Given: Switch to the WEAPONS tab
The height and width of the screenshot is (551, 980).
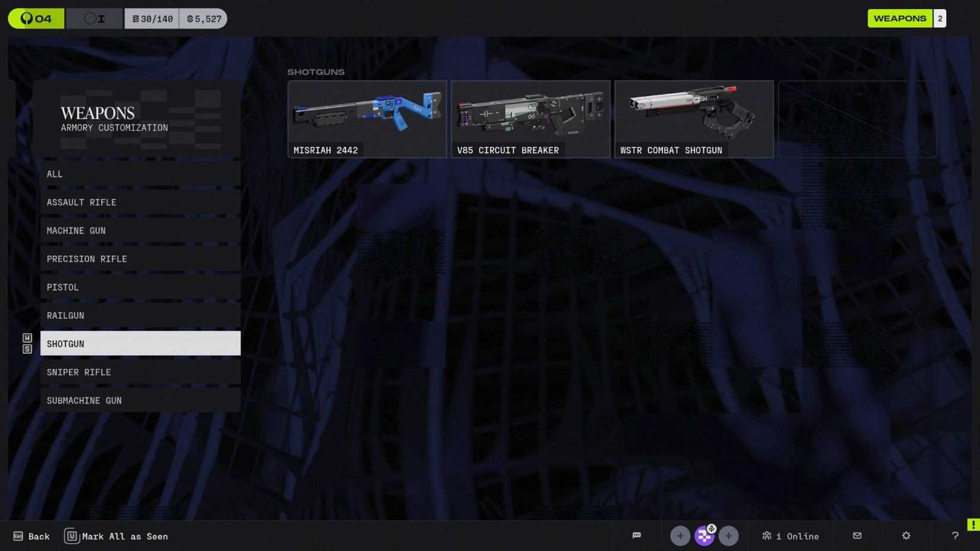Looking at the screenshot, I should pyautogui.click(x=900, y=18).
